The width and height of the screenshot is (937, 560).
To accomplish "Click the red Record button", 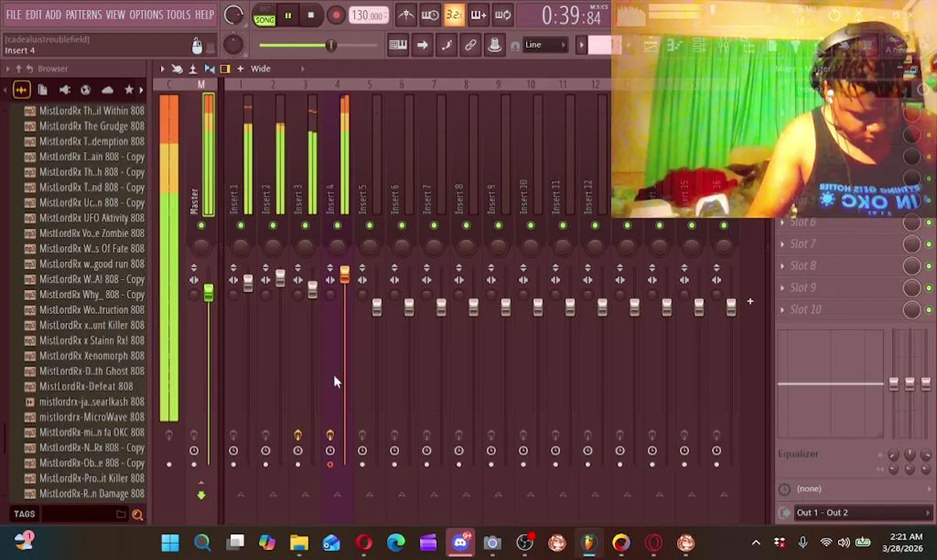I will (x=335, y=16).
